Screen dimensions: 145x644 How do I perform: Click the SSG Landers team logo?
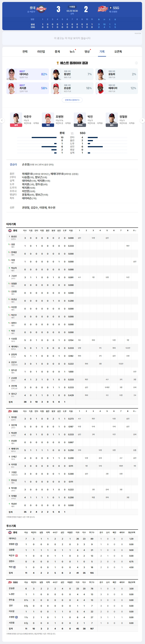[103, 9]
